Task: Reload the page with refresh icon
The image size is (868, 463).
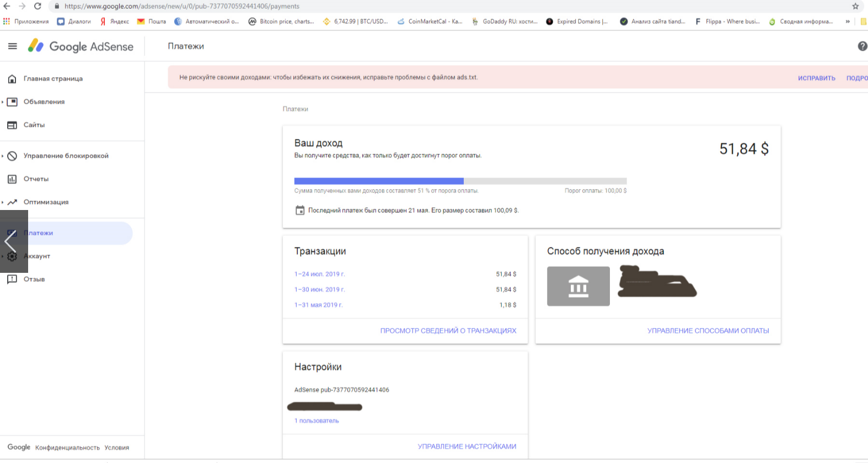Action: tap(37, 6)
